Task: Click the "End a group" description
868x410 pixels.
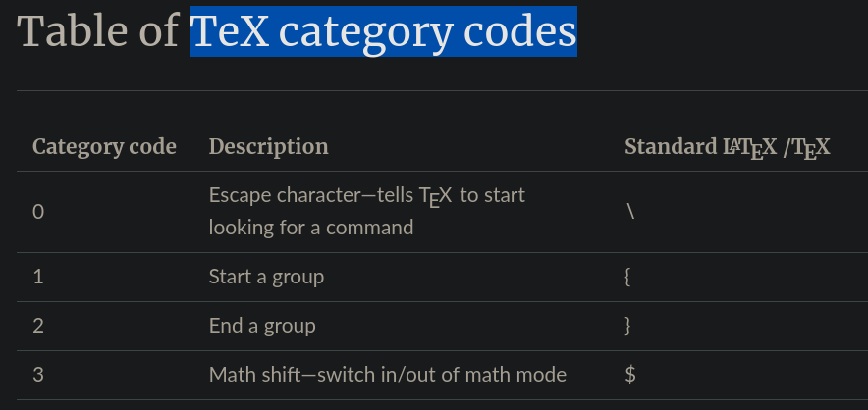Action: (x=262, y=326)
